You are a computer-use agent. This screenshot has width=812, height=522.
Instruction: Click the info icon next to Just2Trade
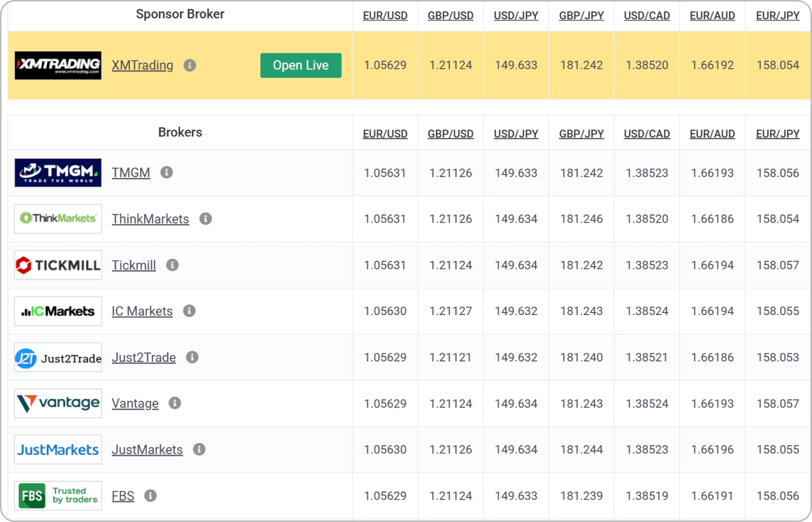[x=192, y=357]
